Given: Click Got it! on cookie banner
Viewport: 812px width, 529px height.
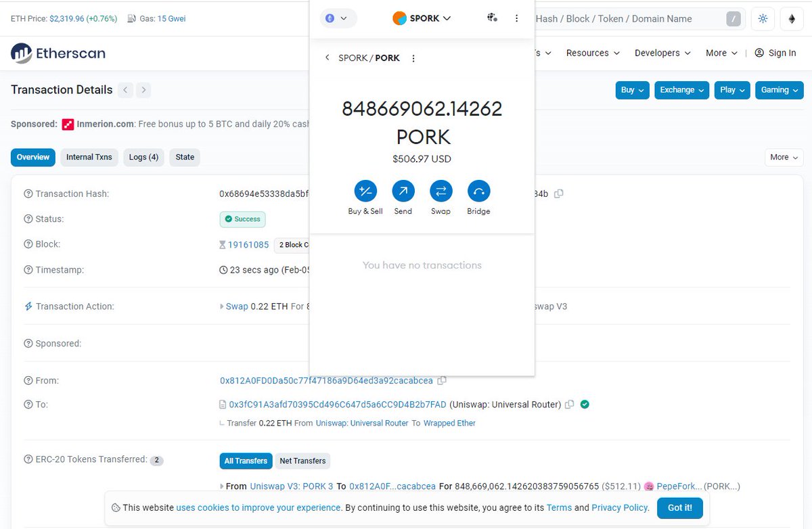Looking at the screenshot, I should tap(679, 507).
